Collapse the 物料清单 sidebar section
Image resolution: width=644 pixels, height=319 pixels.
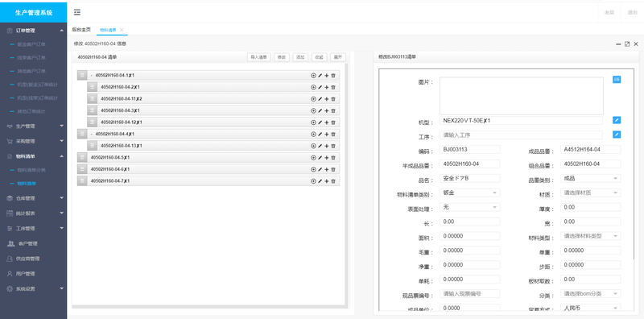coord(33,156)
